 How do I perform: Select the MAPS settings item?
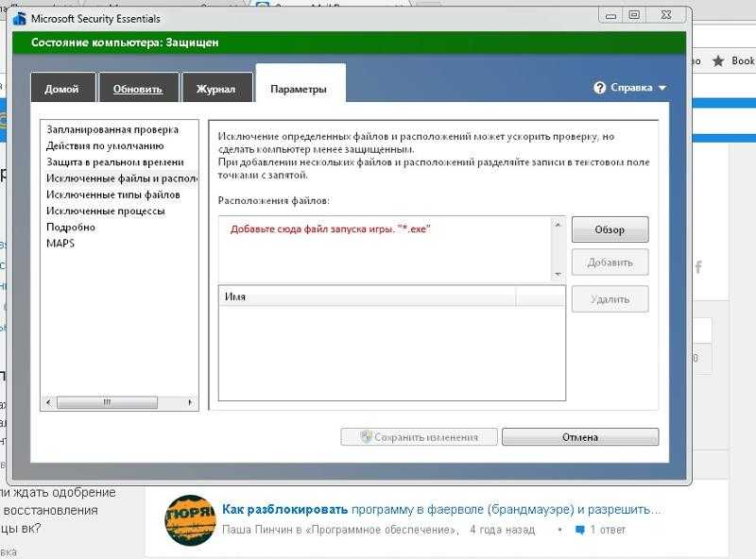pyautogui.click(x=60, y=244)
